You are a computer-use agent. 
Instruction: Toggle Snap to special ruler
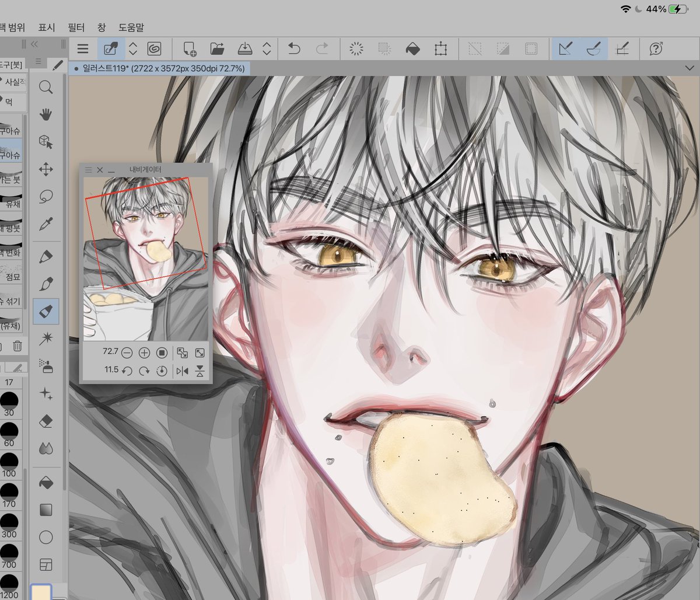(x=594, y=49)
